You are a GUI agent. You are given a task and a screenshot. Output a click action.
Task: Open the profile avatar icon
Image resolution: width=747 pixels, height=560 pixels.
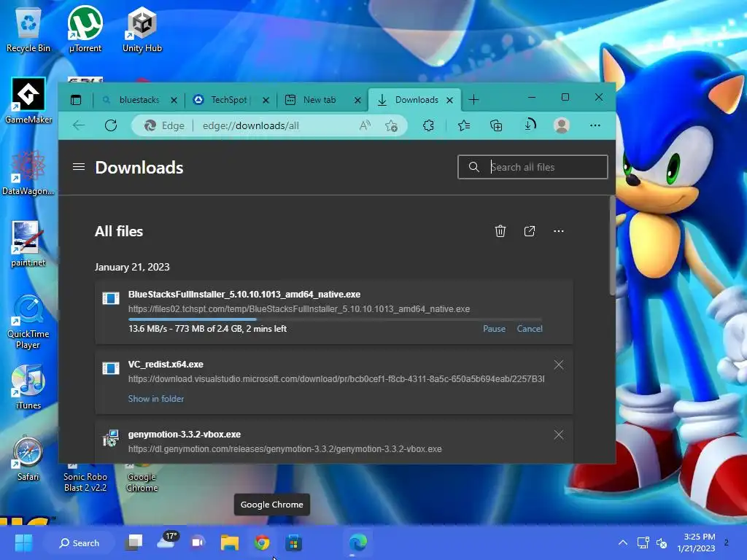tap(562, 125)
